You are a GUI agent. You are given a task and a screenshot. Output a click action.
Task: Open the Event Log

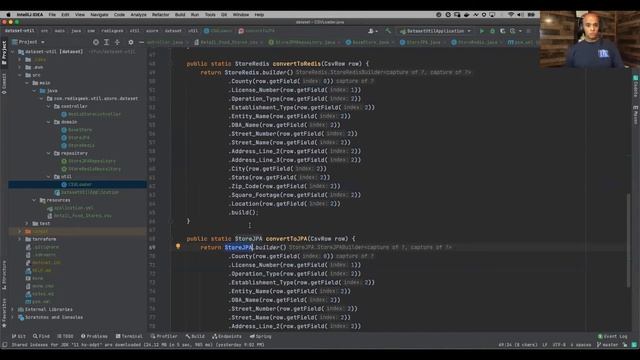613,336
